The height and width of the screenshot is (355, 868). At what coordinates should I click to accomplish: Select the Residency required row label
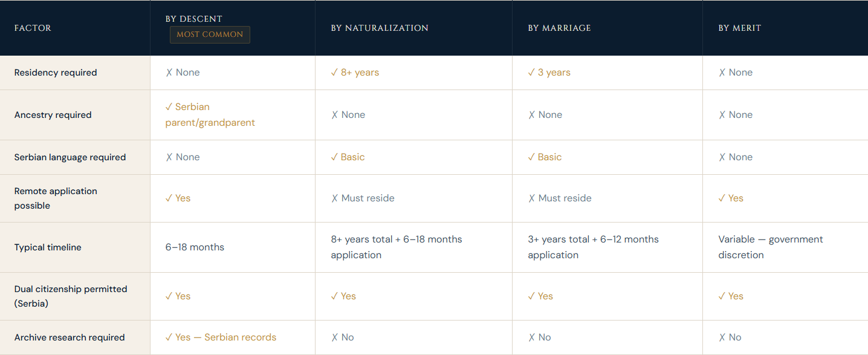coord(56,73)
